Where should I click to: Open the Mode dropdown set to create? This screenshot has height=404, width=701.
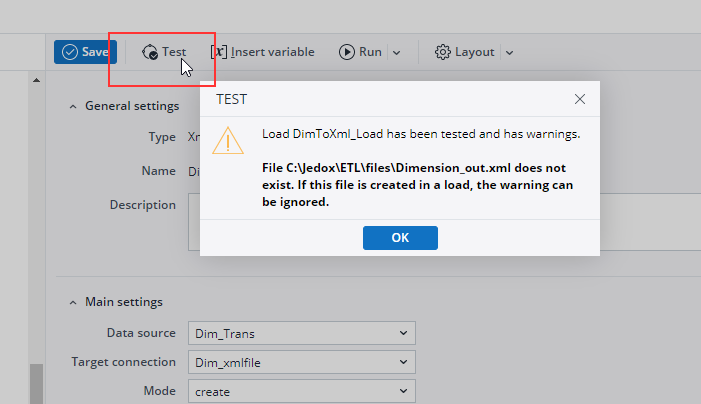pyautogui.click(x=301, y=391)
